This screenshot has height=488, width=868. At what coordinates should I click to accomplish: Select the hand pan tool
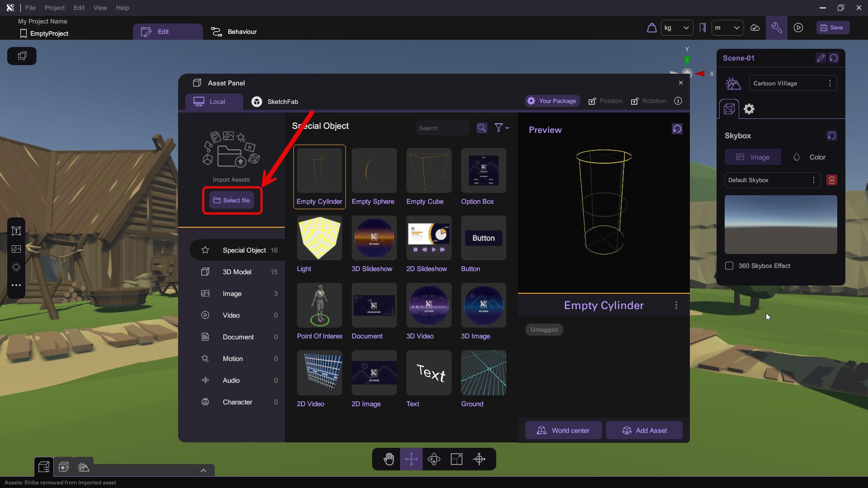388,459
